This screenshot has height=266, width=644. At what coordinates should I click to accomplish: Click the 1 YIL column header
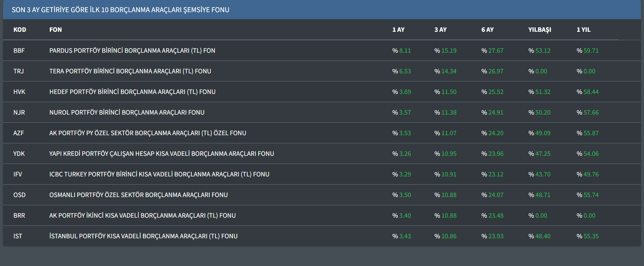583,30
